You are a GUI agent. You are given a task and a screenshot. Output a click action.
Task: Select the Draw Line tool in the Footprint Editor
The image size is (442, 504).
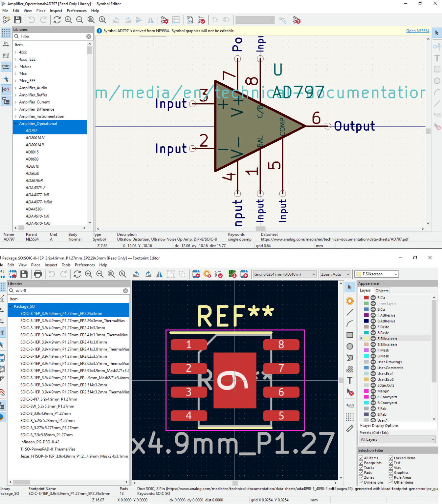(x=350, y=312)
